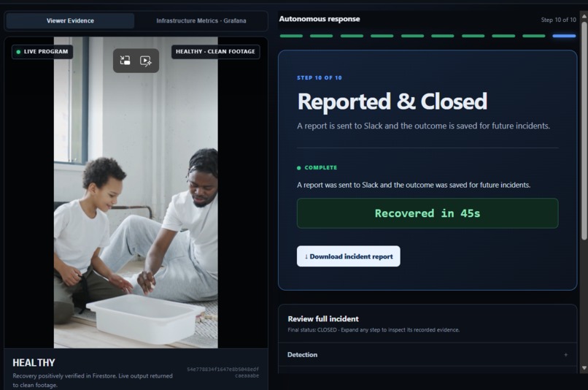Click the Review full incident heading
The width and height of the screenshot is (588, 390).
click(x=323, y=318)
